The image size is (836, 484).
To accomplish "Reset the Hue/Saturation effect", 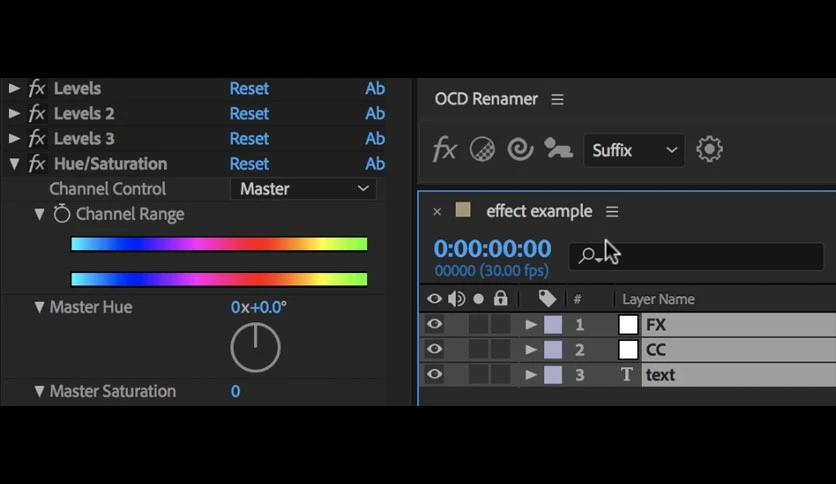I will (x=249, y=164).
